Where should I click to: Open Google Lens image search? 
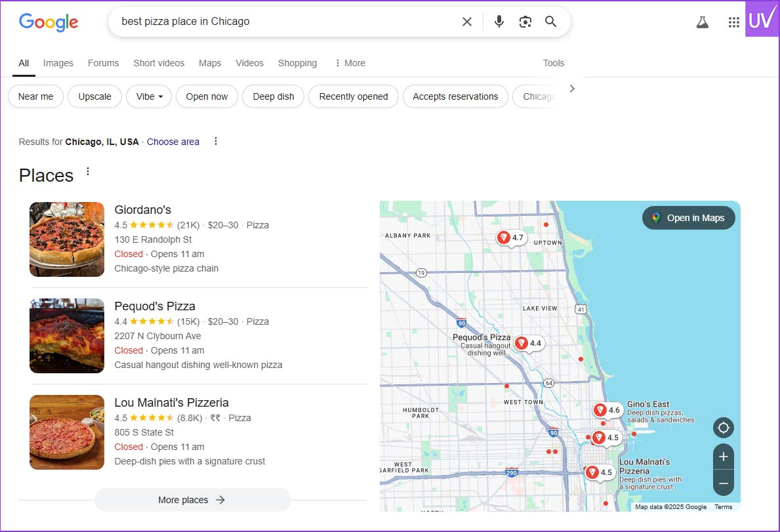point(525,22)
